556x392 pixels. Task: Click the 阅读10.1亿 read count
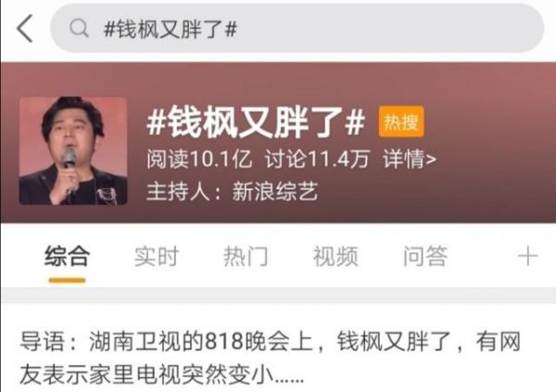pyautogui.click(x=199, y=158)
